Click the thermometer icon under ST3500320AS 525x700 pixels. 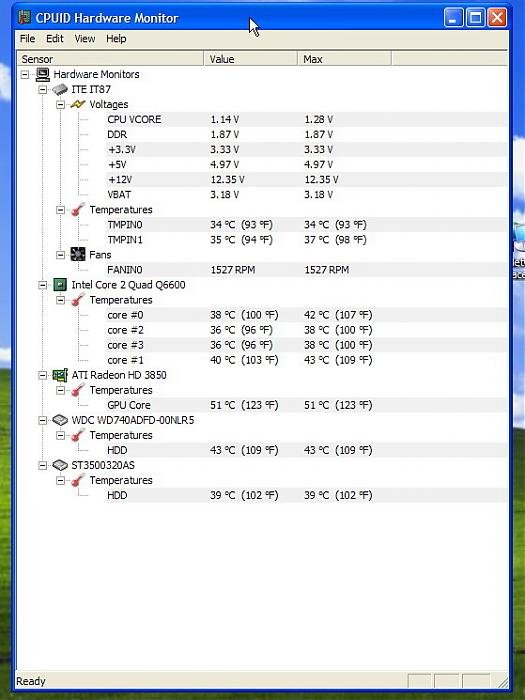coord(78,480)
